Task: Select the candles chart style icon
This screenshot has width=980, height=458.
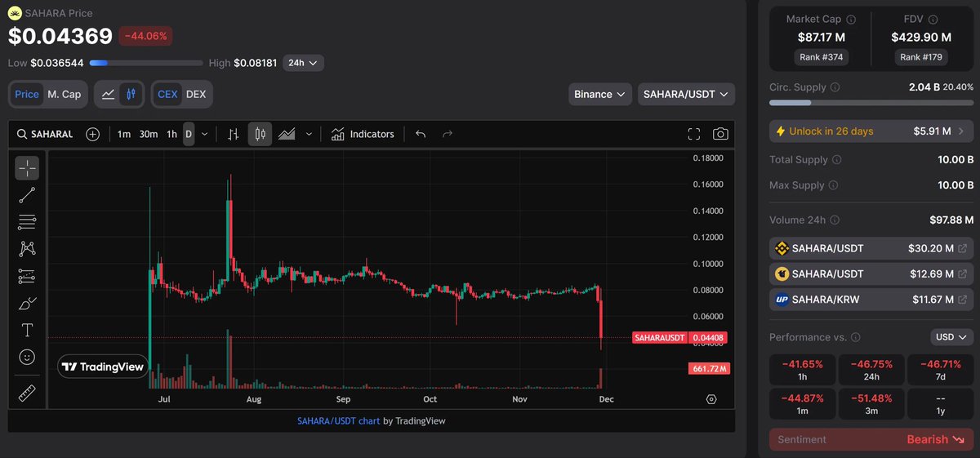Action: (260, 134)
